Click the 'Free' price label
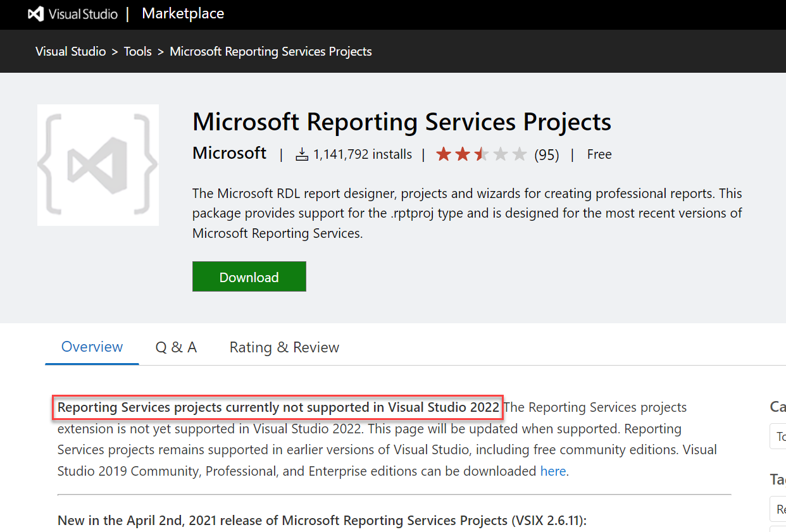Viewport: 786px width, 532px height. point(599,154)
